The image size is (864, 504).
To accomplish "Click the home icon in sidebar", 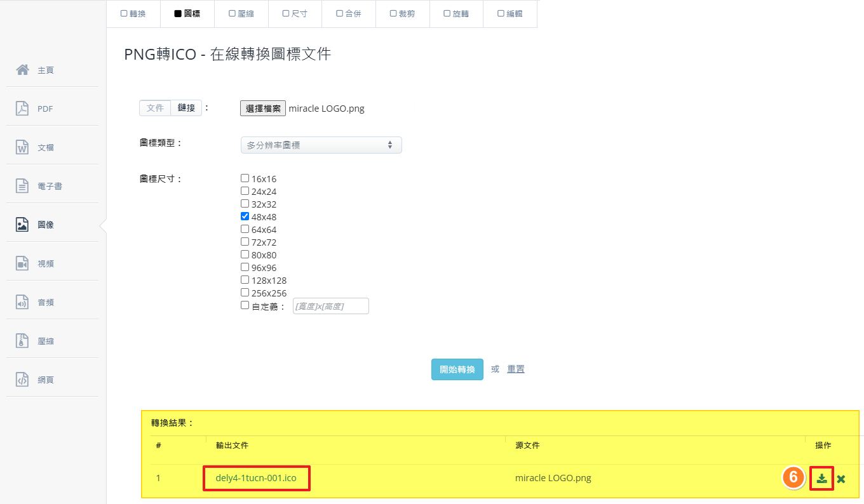I will pyautogui.click(x=23, y=70).
